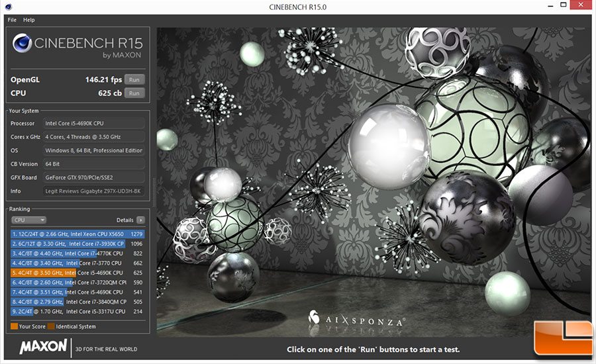Open the CPU ranking type dropdown
The width and height of the screenshot is (596, 364).
[x=28, y=220]
